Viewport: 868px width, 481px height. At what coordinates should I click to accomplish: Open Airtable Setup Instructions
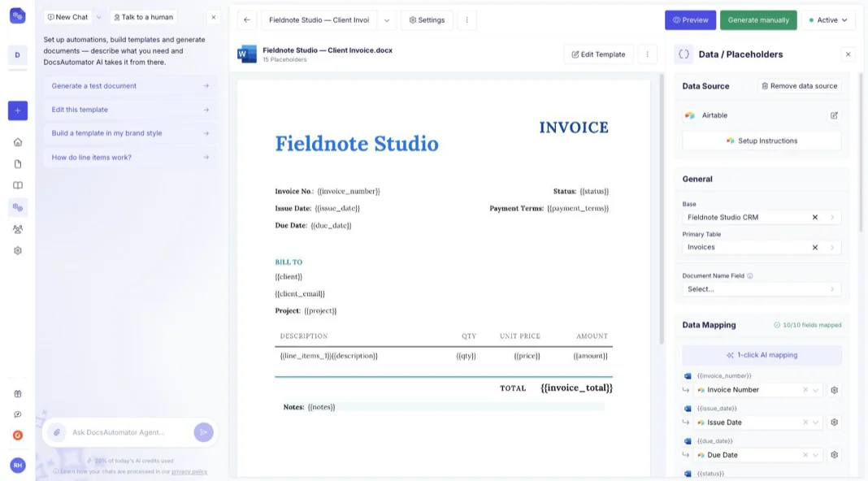762,141
